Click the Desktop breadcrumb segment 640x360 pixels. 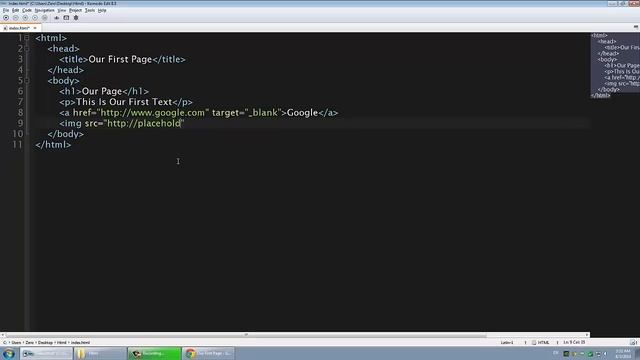(x=45, y=343)
